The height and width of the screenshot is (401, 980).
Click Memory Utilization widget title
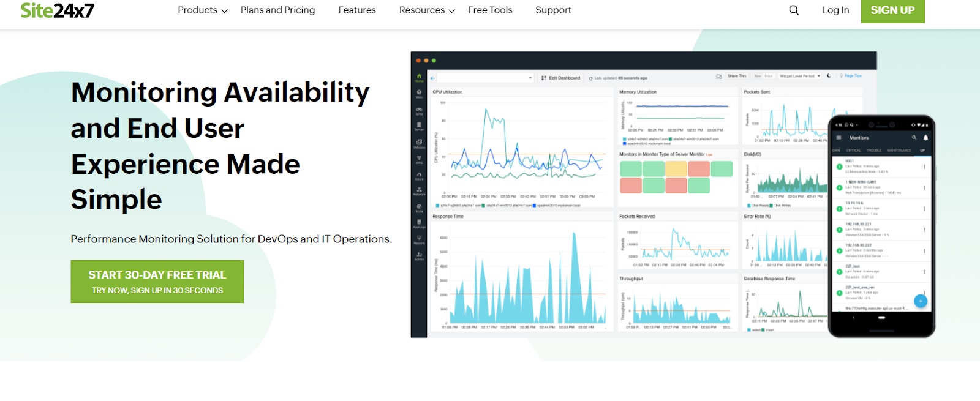638,92
